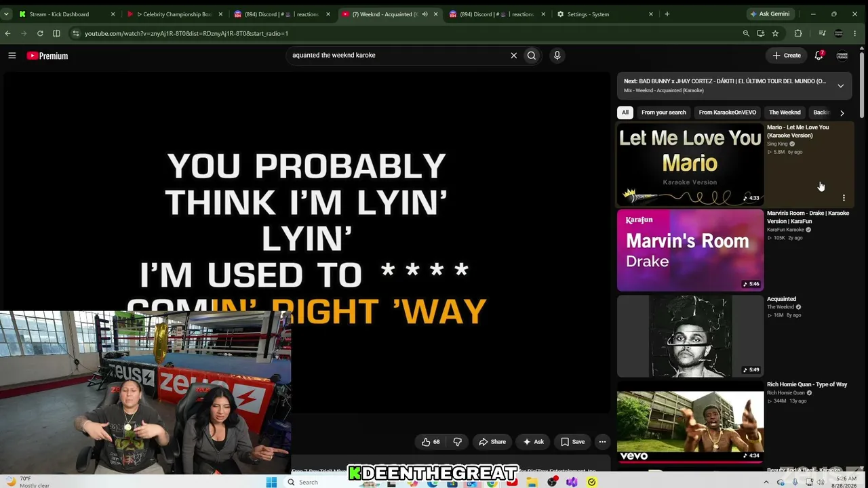This screenshot has width=868, height=488.
Task: Open Rich Homie Quan - Type of Way title
Action: coord(807,384)
